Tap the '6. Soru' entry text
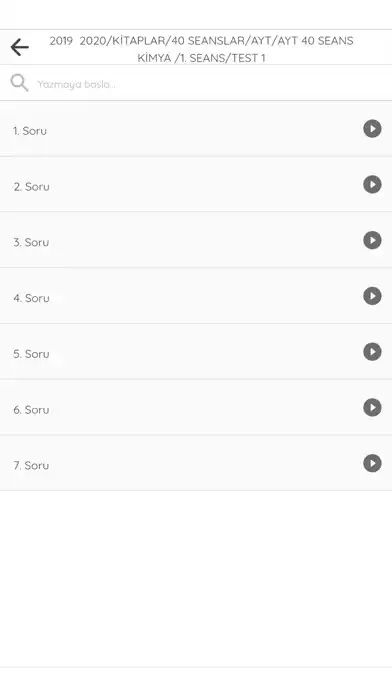Image resolution: width=392 pixels, height=696 pixels. [x=31, y=410]
